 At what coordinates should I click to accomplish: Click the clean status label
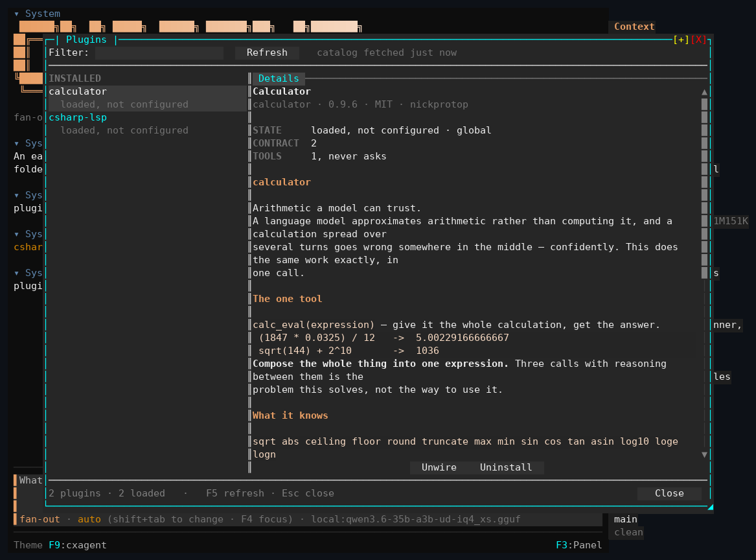click(628, 533)
